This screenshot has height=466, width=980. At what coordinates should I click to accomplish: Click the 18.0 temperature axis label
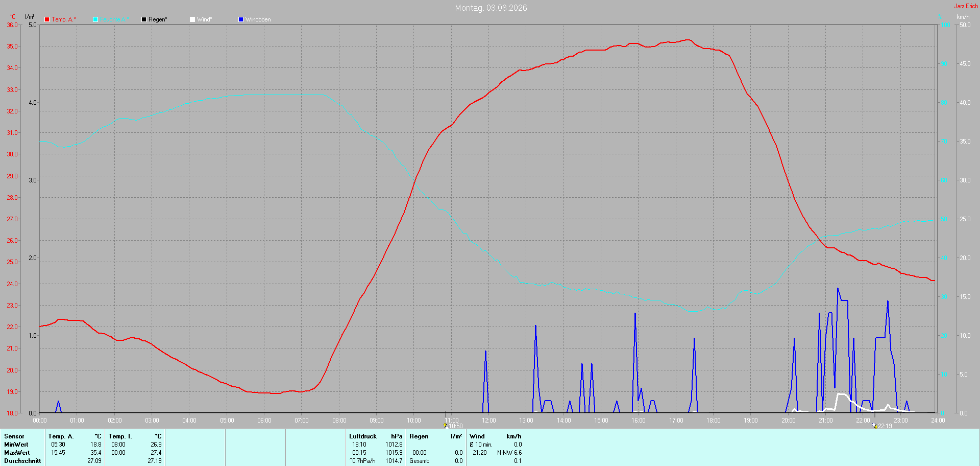coord(12,413)
